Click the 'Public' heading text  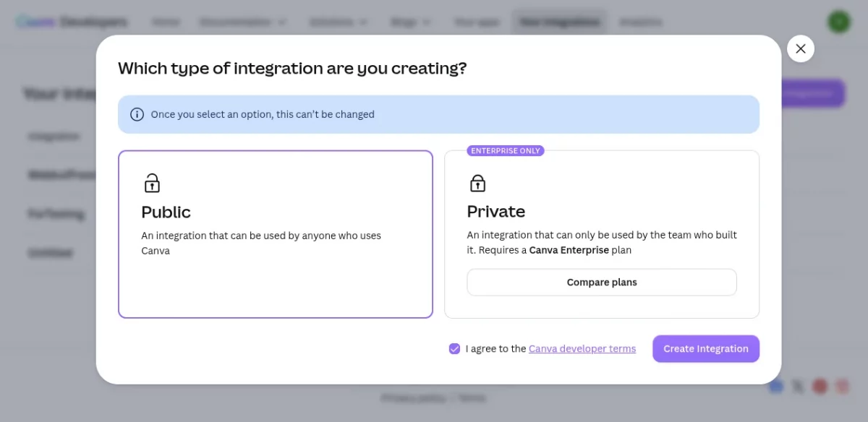coord(166,212)
